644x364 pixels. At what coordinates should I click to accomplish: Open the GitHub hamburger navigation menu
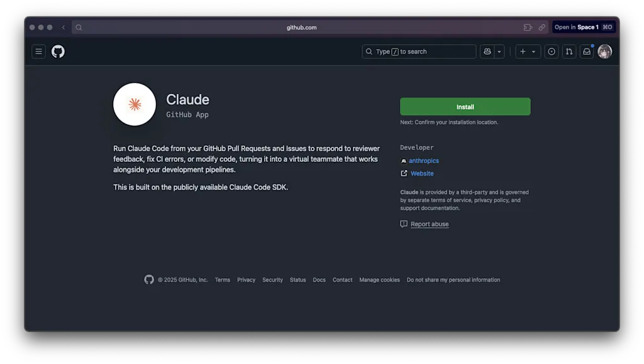click(38, 52)
